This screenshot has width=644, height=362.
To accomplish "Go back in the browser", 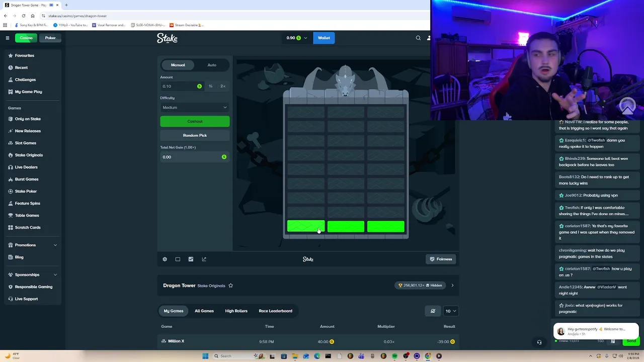I will [x=6, y=16].
